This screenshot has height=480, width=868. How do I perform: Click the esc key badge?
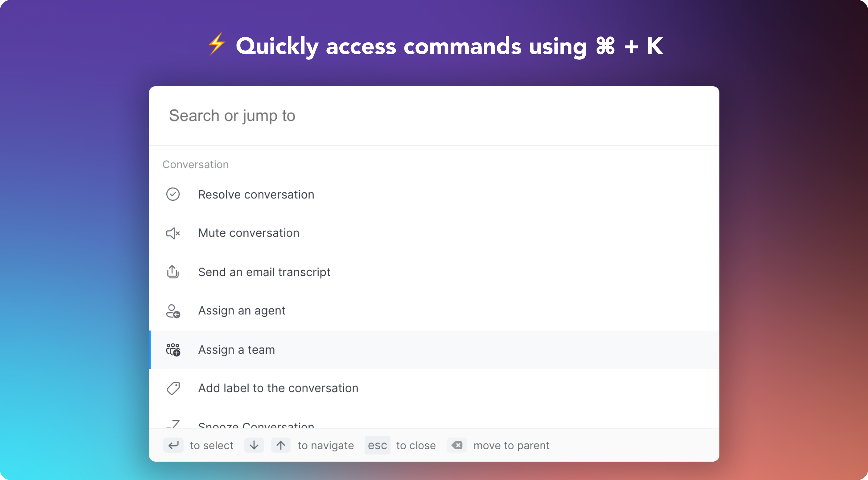click(377, 445)
